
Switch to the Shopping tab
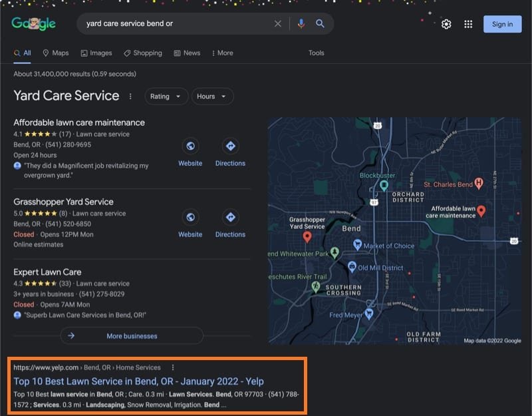[x=143, y=53]
